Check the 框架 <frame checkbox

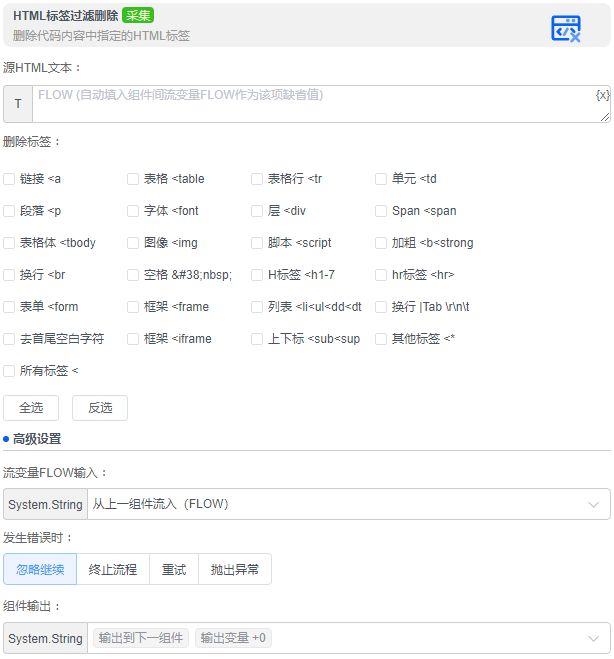point(133,307)
